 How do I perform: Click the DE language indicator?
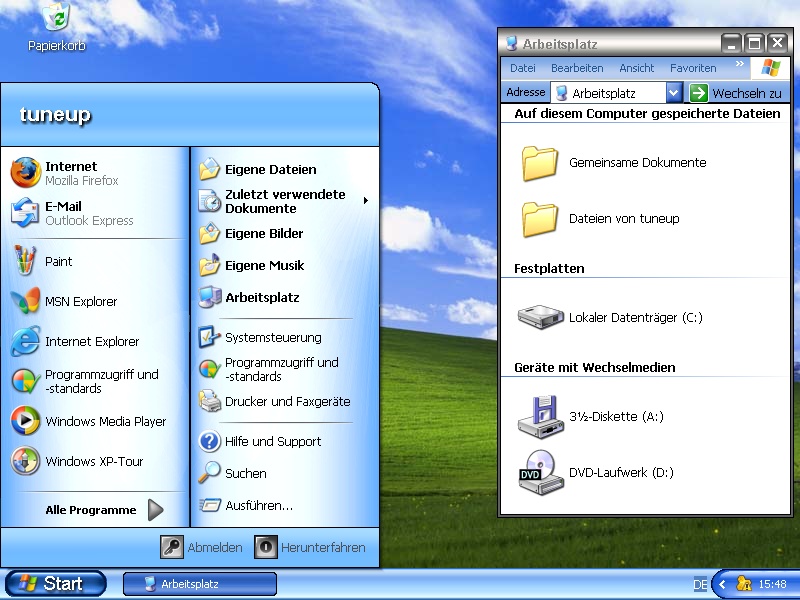[701, 585]
